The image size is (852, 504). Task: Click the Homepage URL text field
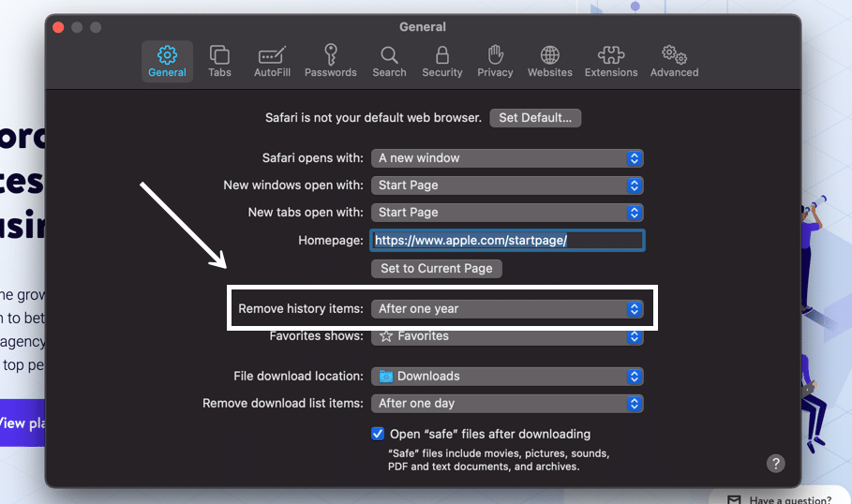point(507,241)
